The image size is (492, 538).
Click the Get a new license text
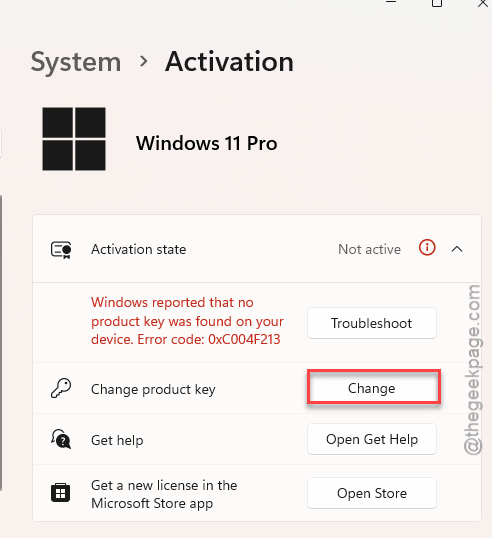pos(164,494)
